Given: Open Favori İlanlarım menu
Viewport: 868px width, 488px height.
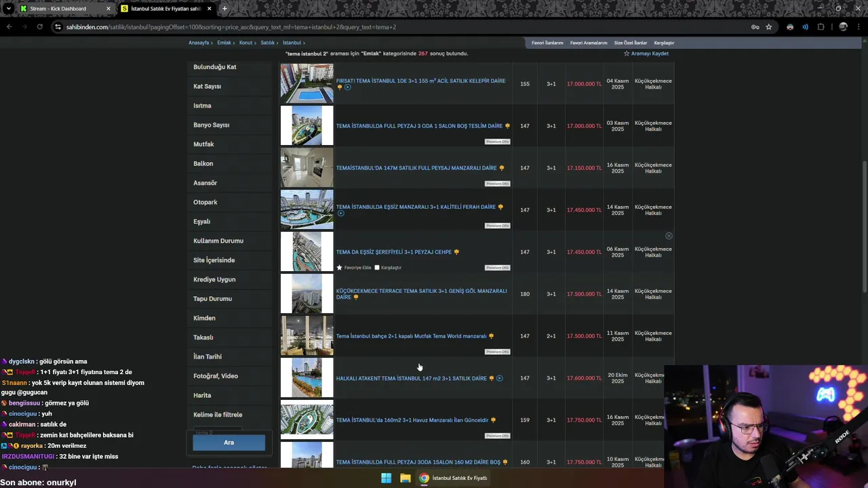Looking at the screenshot, I should 547,43.
